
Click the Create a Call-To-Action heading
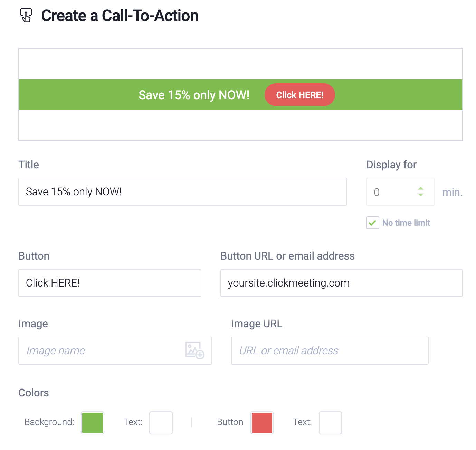(x=120, y=16)
